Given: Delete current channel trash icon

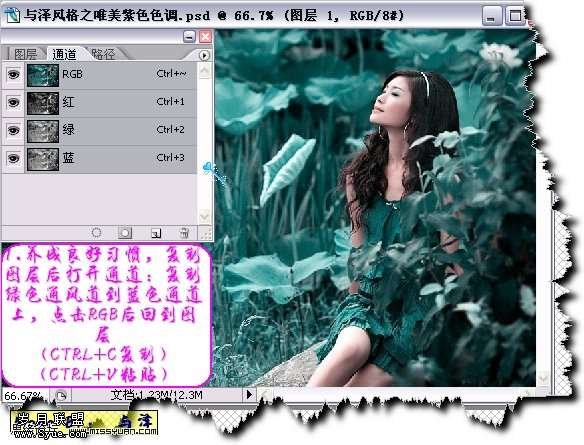Looking at the screenshot, I should click(x=184, y=233).
